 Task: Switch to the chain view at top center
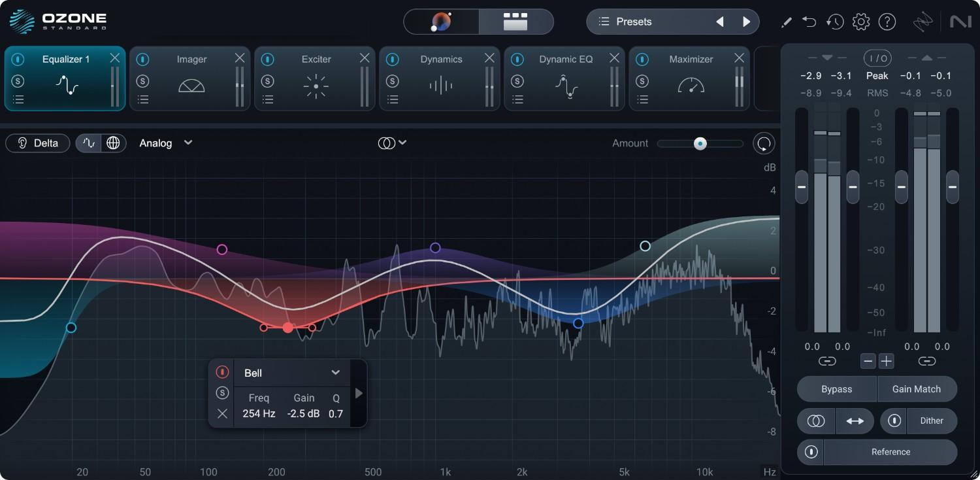coord(515,22)
